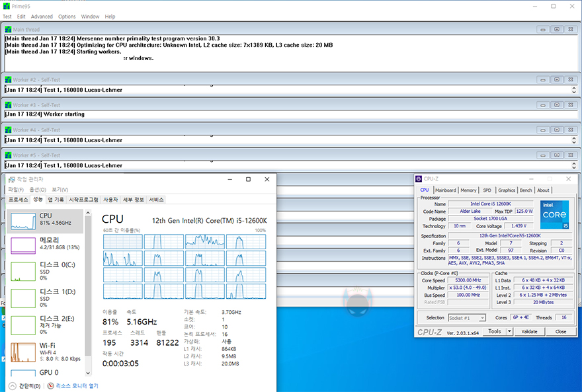
Task: Switch to the Memory tab in CPU-Z
Action: 468,190
